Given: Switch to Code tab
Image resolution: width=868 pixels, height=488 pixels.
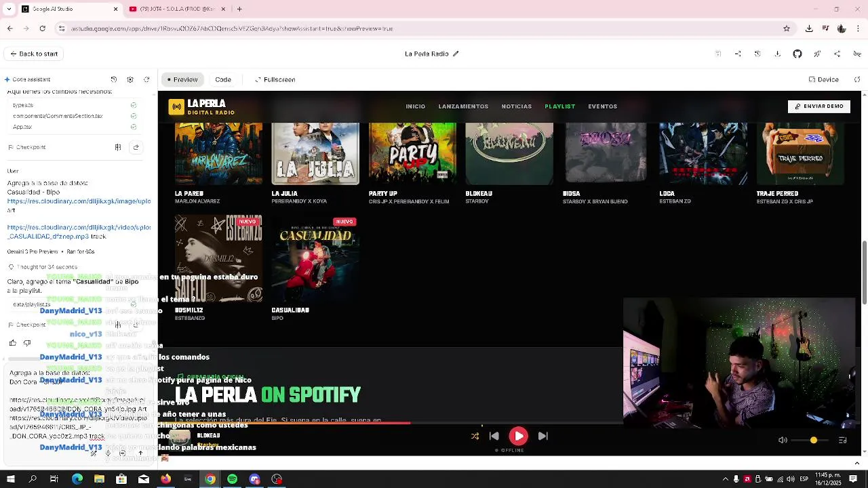Looking at the screenshot, I should tap(223, 79).
